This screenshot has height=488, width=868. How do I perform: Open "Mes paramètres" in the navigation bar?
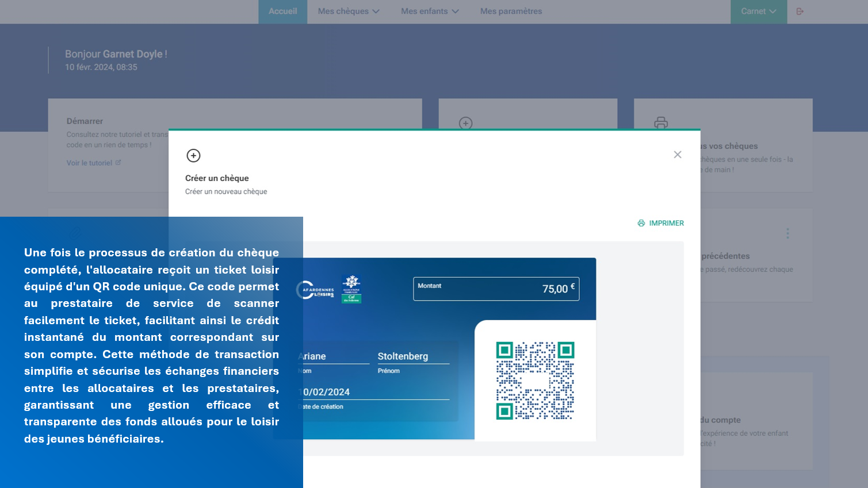(x=511, y=11)
